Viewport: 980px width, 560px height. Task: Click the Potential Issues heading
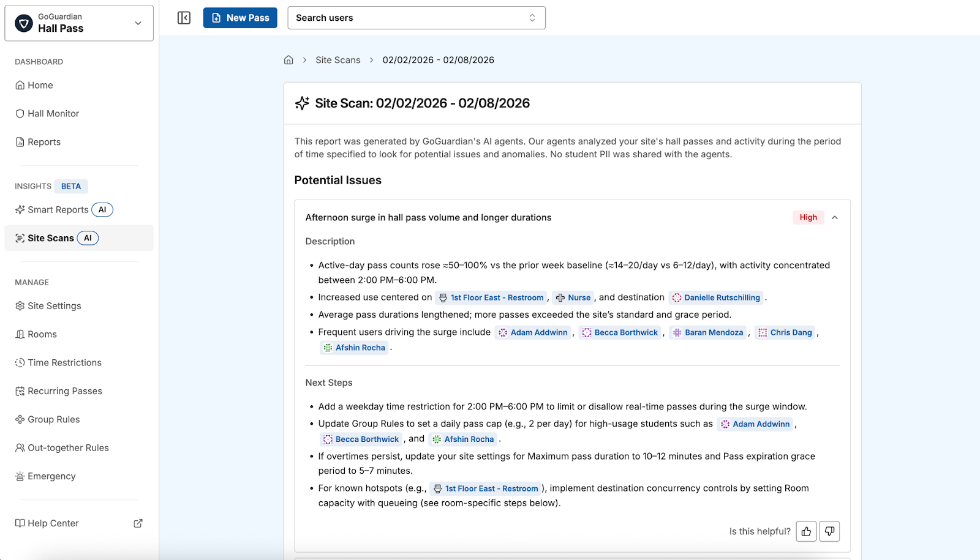click(337, 180)
